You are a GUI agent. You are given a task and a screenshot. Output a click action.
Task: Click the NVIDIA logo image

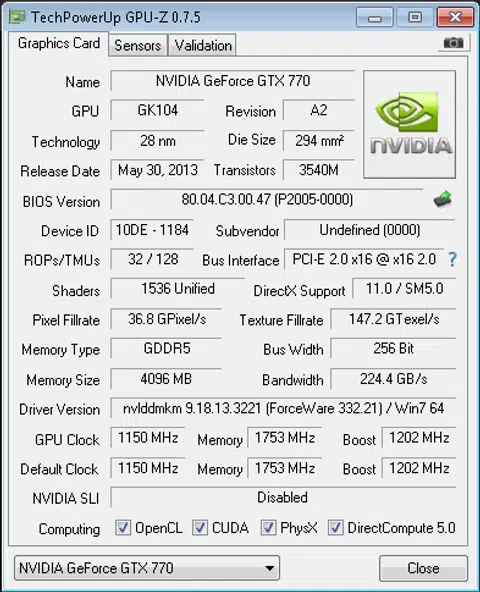[x=409, y=124]
